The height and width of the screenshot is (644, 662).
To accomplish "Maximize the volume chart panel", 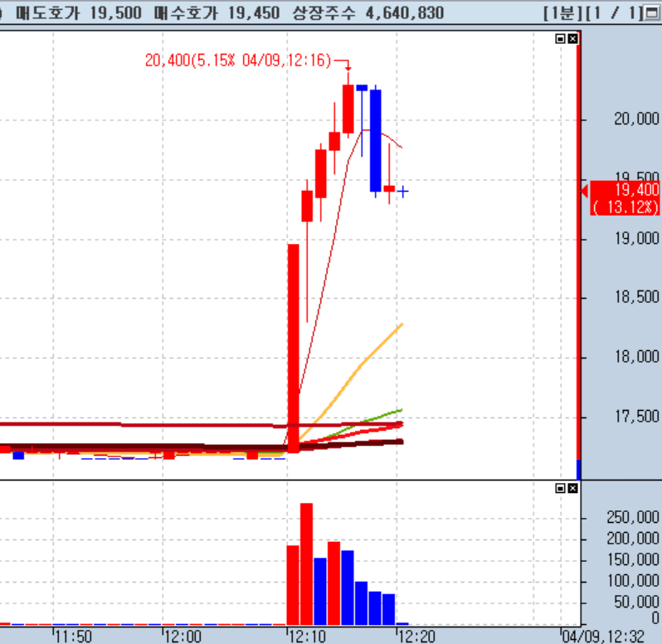I will pyautogui.click(x=560, y=488).
